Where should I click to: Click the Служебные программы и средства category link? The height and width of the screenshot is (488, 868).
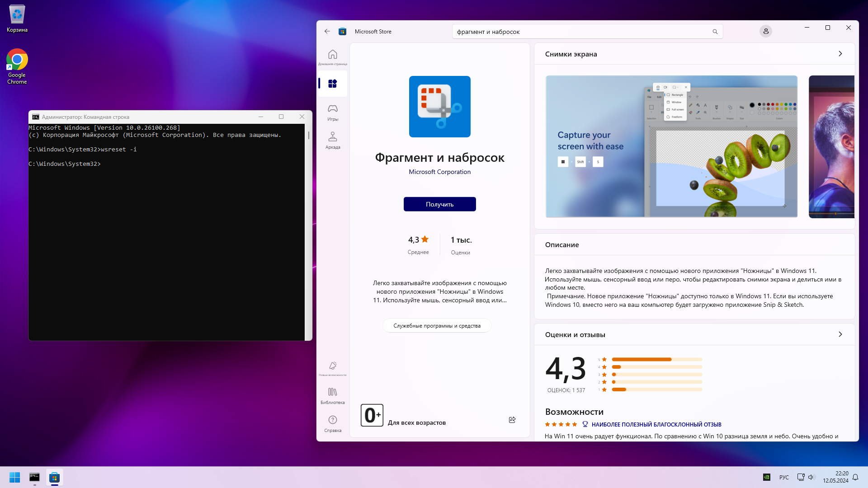tap(437, 326)
